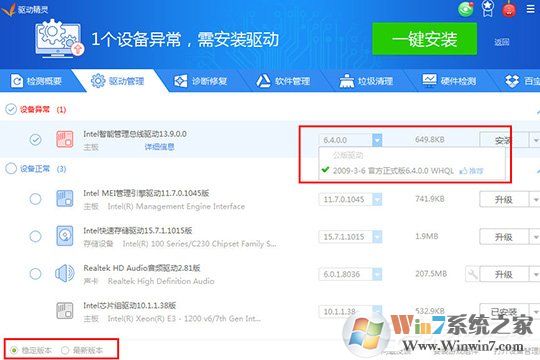Screen dimensions: 540x360
Task: Toggle the 设备正常 group checkbox
Action: point(11,168)
